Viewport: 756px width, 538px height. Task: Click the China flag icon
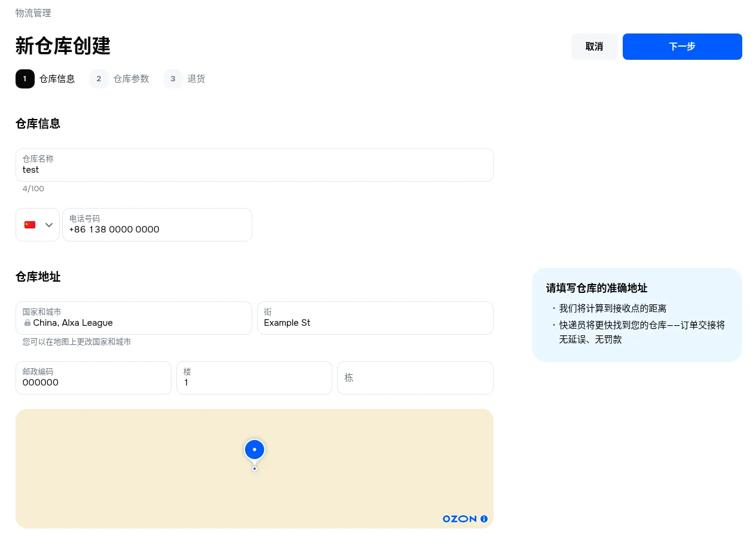[x=30, y=225]
